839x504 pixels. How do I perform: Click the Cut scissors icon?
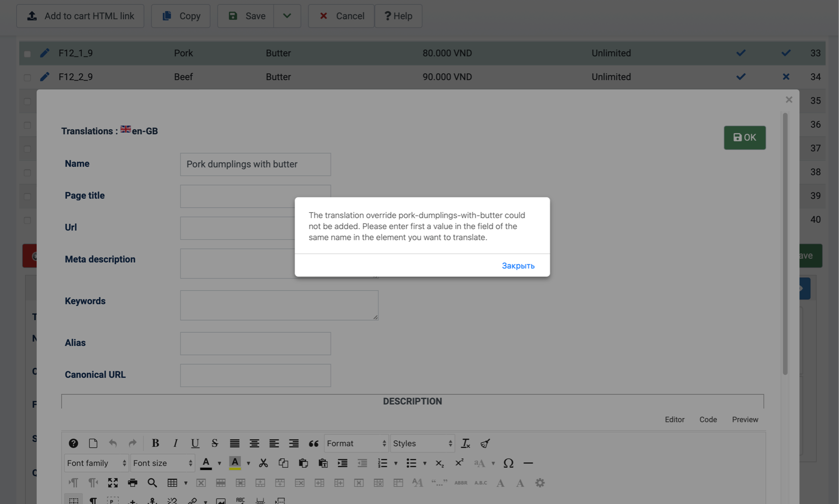[x=263, y=463]
